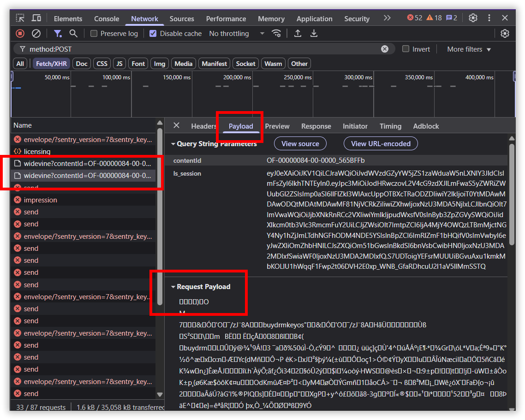Click the export HAR download icon

click(314, 33)
